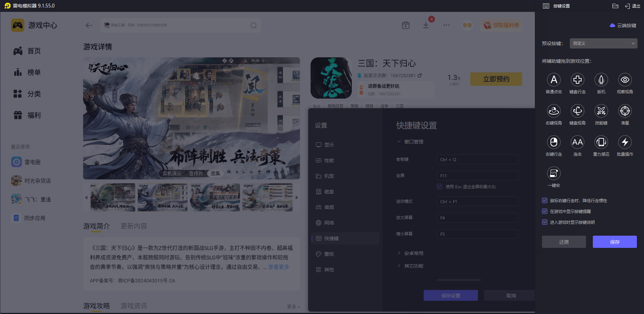644x314 pixels.
Task: Select the 一键宏 macro icon
Action: pos(554,174)
